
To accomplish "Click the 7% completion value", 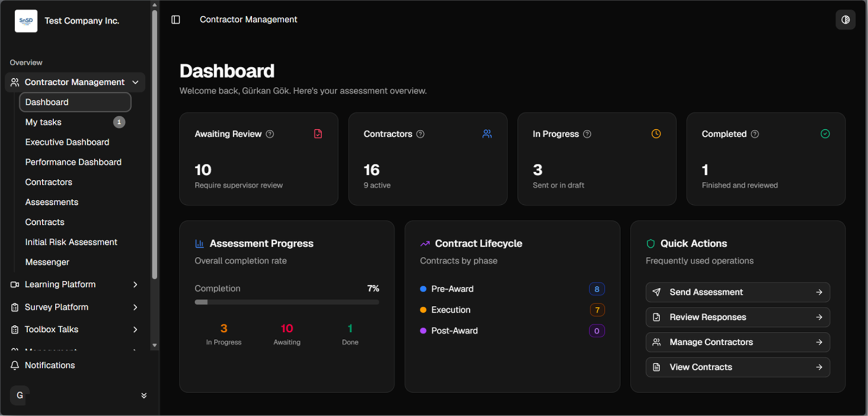I will tap(373, 288).
